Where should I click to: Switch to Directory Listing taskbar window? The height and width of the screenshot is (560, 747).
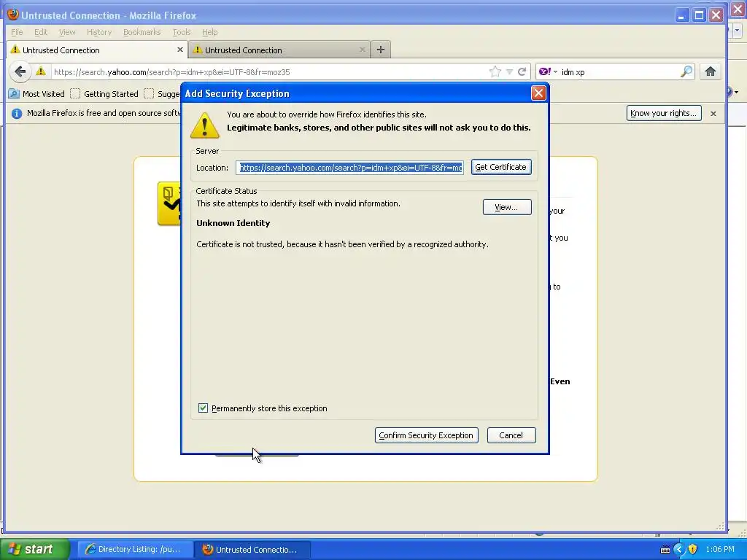(135, 550)
